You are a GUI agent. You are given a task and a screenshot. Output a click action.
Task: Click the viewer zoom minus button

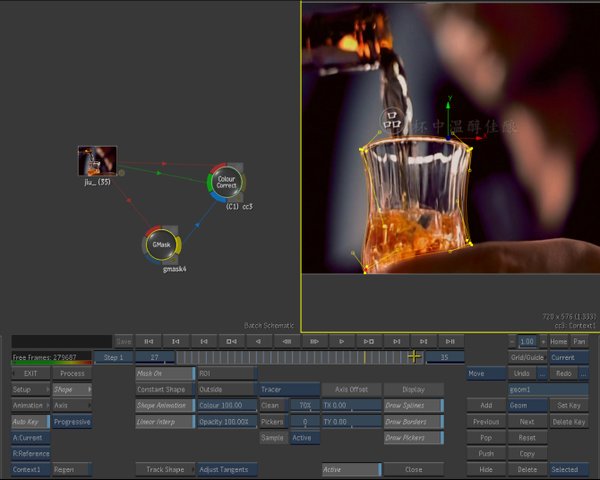click(x=513, y=341)
